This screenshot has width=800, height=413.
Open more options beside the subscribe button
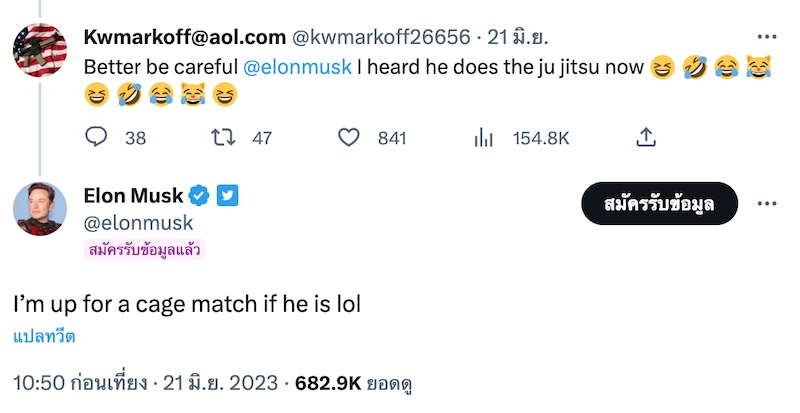click(x=767, y=203)
